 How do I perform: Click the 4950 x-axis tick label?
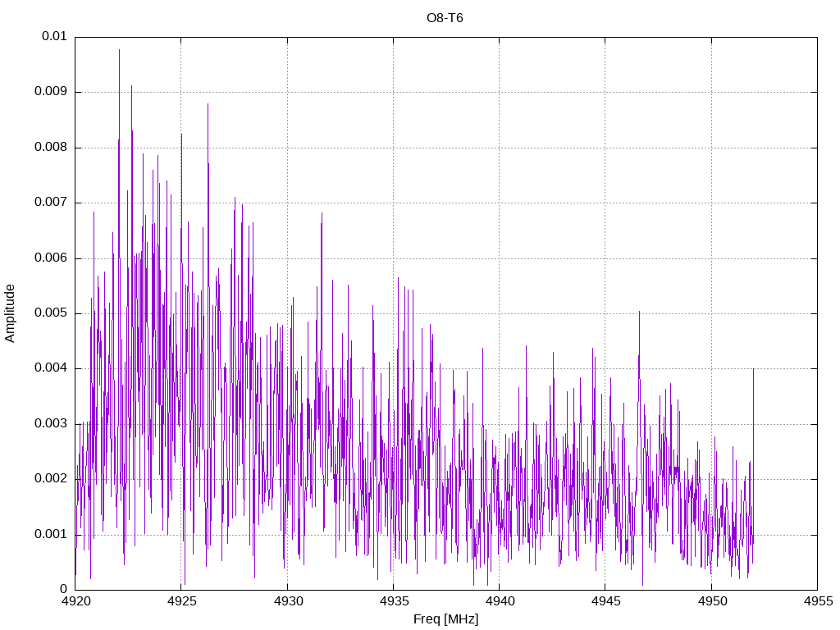[x=712, y=601]
